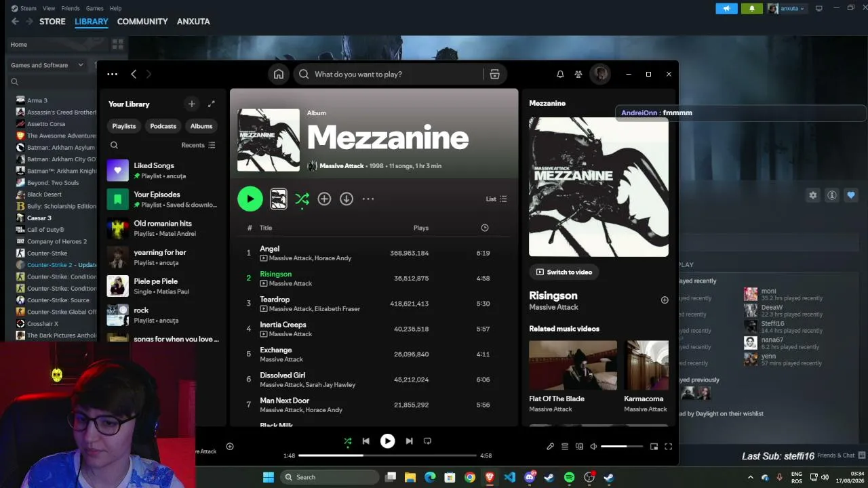Play track Dissolved Girl
The image size is (868, 488).
coord(374,380)
